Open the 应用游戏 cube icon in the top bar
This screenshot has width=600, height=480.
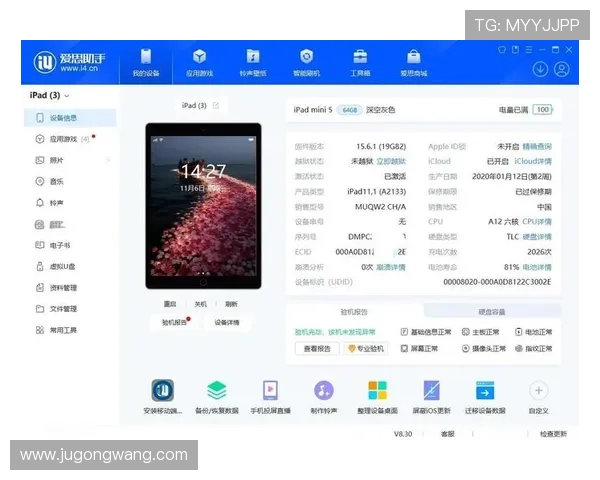pyautogui.click(x=199, y=57)
